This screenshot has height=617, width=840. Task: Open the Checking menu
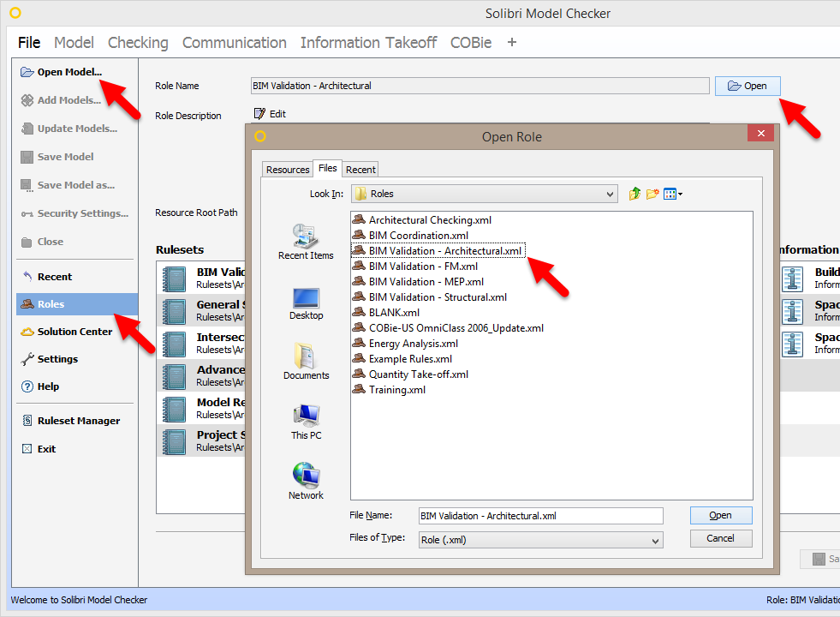pyautogui.click(x=138, y=42)
